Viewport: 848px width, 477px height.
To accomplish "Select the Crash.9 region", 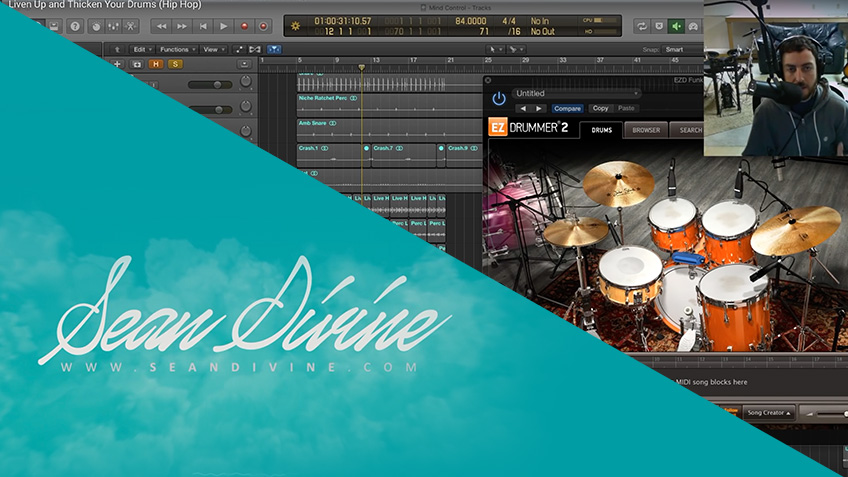I will (x=464, y=155).
